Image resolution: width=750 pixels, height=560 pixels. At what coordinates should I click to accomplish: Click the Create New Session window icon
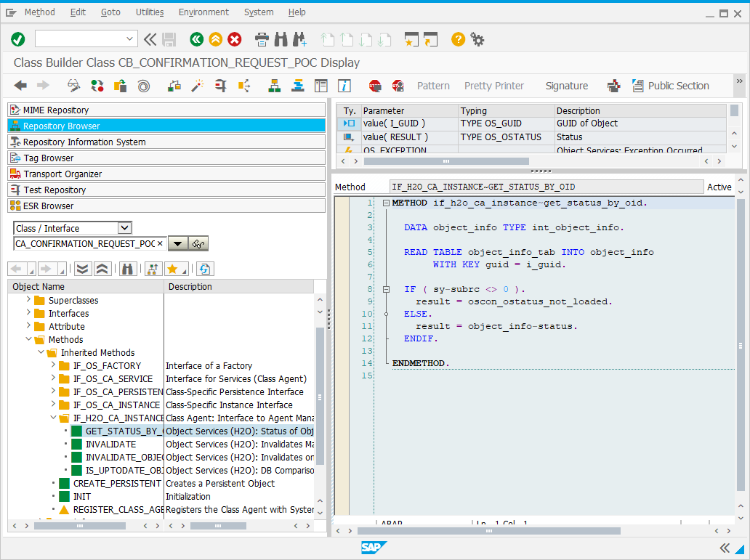point(411,39)
